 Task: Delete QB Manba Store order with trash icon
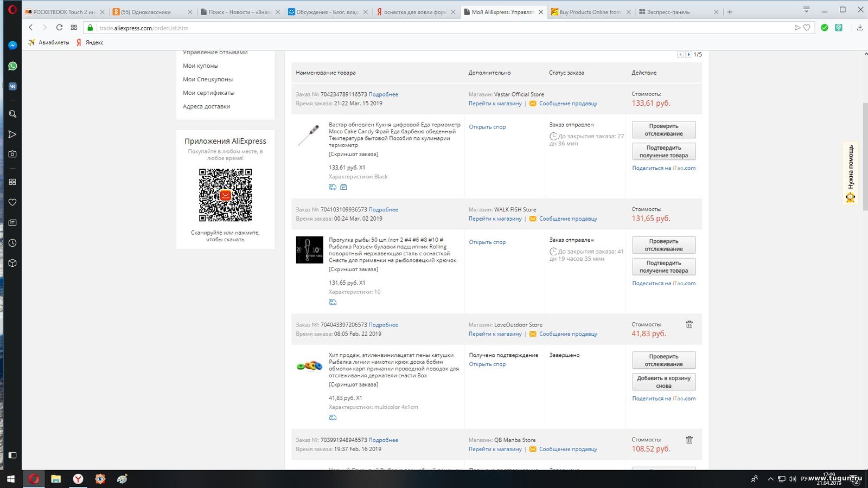pos(690,440)
